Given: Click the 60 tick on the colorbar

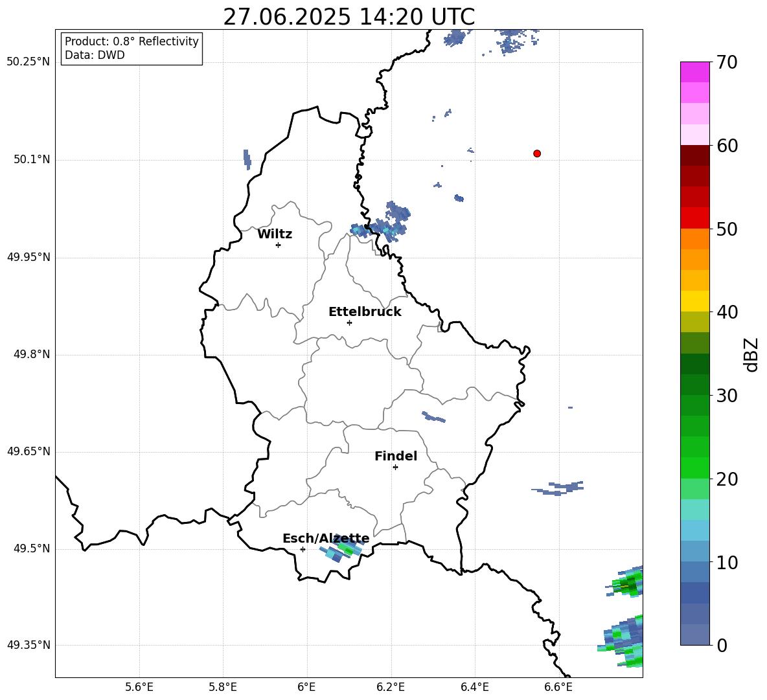Looking at the screenshot, I should [727, 146].
